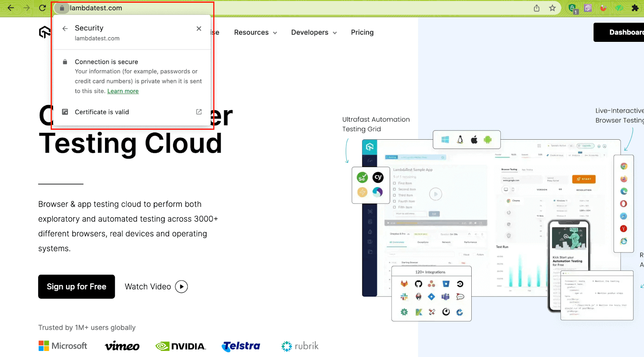Click the NVIDIA logo
The width and height of the screenshot is (644, 357).
tap(181, 346)
